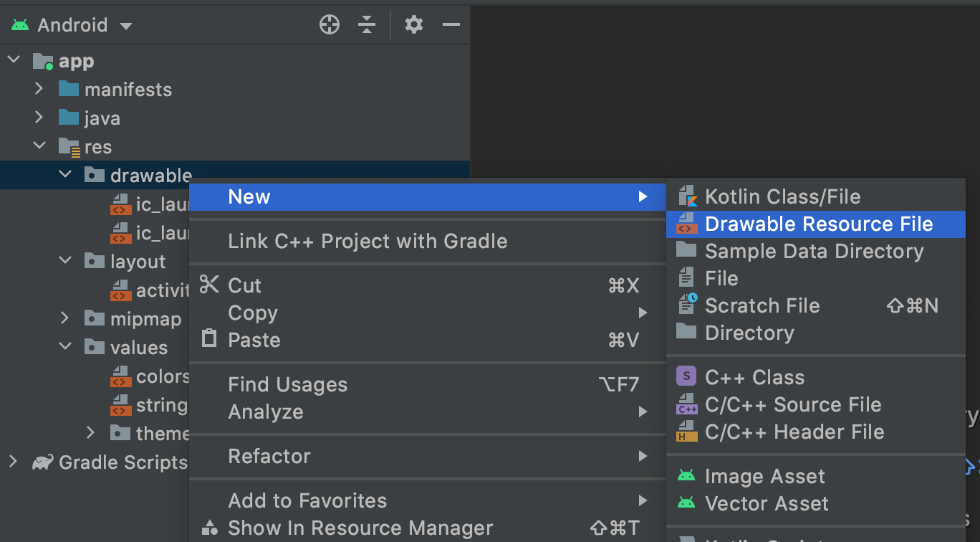Hide the project panel with minus icon

451,25
